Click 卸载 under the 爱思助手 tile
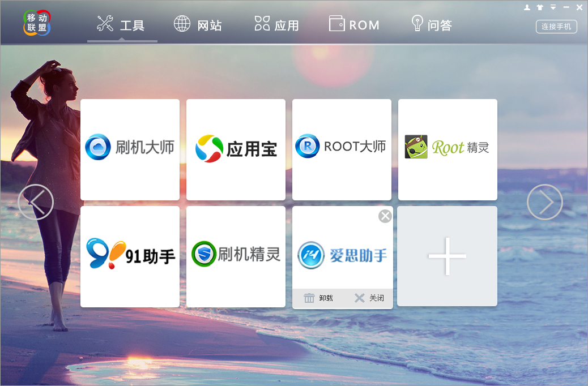 (319, 298)
